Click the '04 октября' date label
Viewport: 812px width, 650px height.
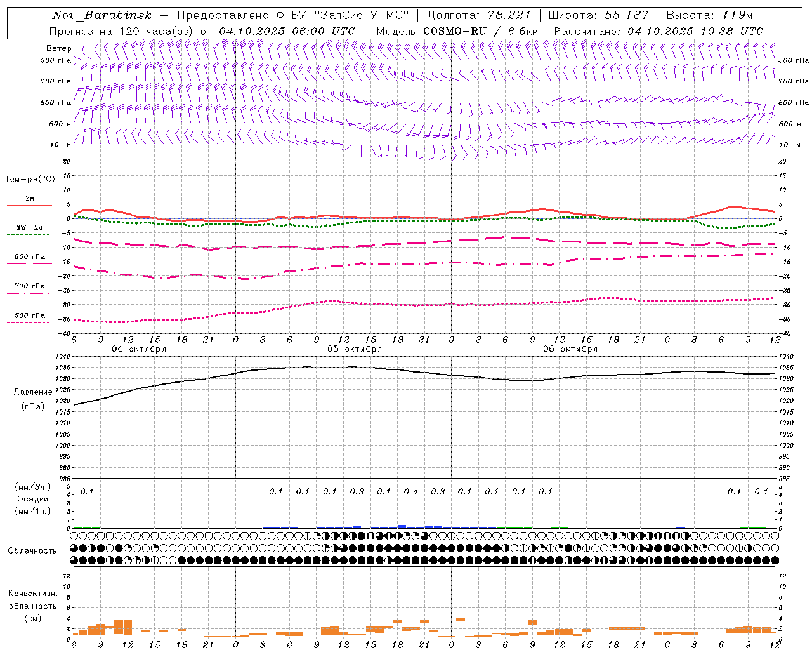[x=138, y=349]
